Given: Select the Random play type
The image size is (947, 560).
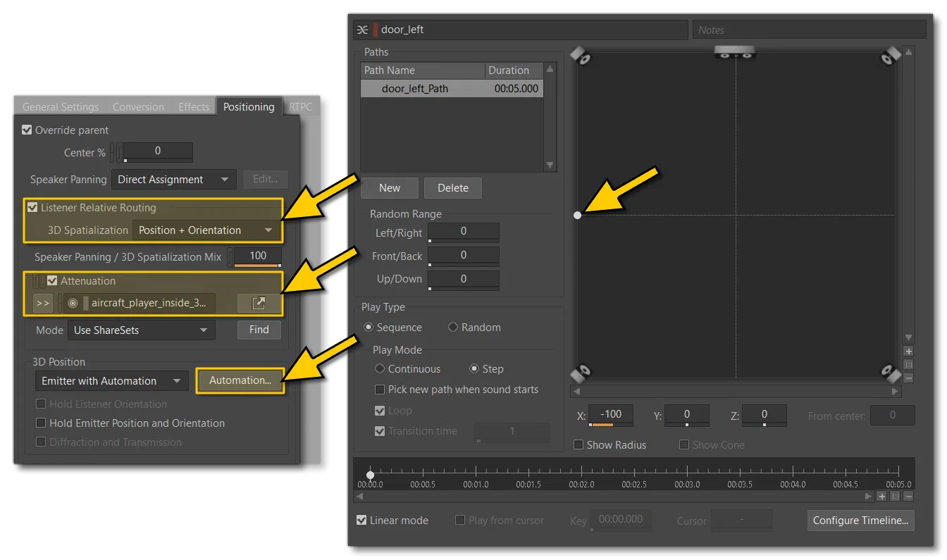Looking at the screenshot, I should [453, 328].
